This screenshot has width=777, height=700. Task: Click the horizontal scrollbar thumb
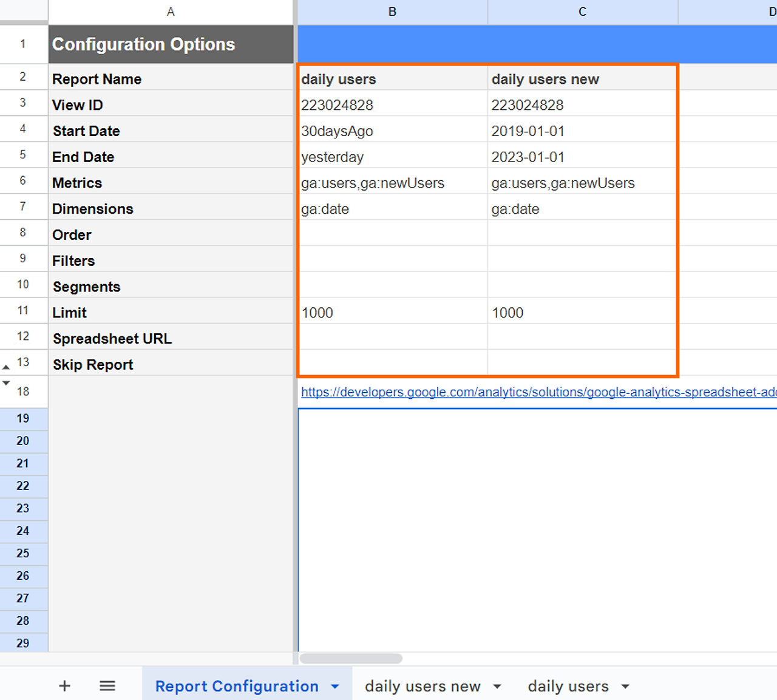tap(351, 659)
